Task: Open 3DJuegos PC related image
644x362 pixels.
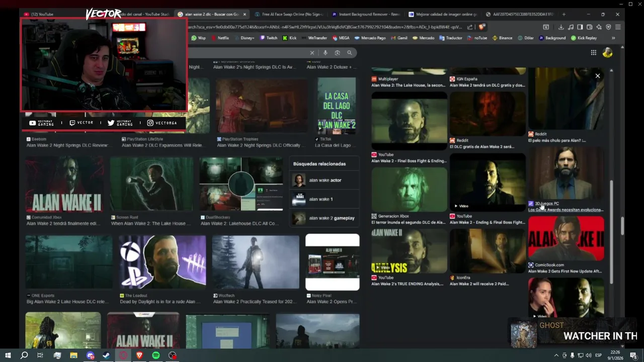Action: [x=566, y=173]
